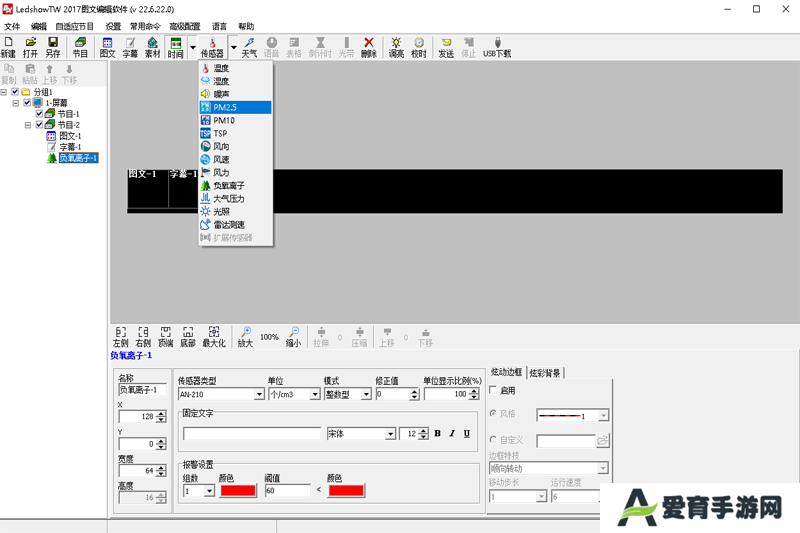
Task: Click the 校时 (time sync) icon
Action: tap(418, 47)
